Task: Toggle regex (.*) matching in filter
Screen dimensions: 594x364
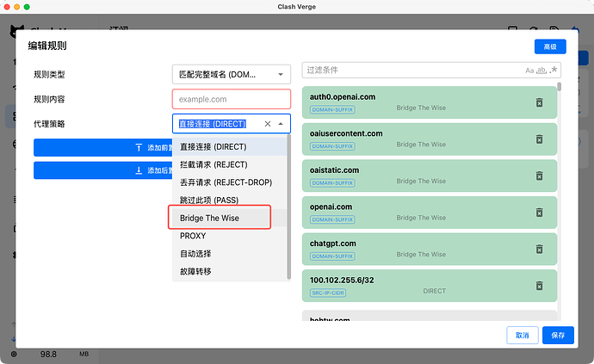Action: click(553, 70)
